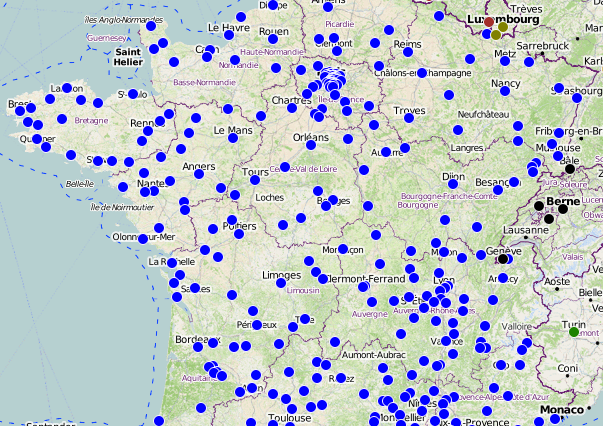The image size is (603, 426).
Task: Click the Monaco label on the map
Action: pos(559,410)
